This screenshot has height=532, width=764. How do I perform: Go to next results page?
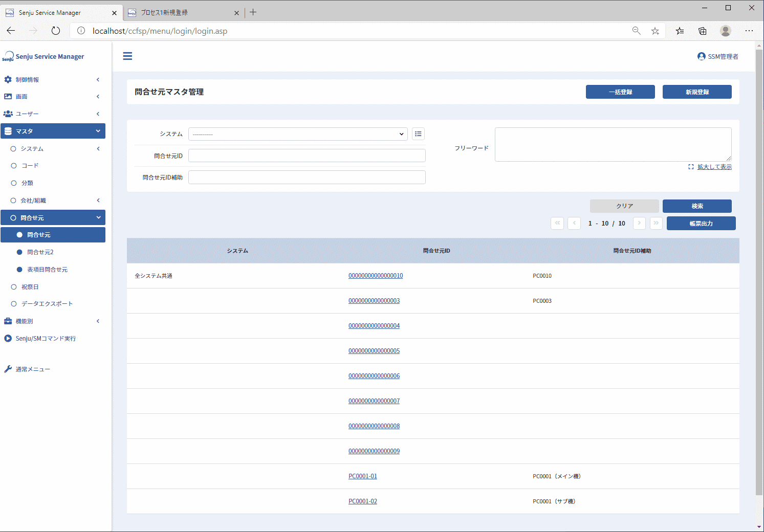click(639, 223)
